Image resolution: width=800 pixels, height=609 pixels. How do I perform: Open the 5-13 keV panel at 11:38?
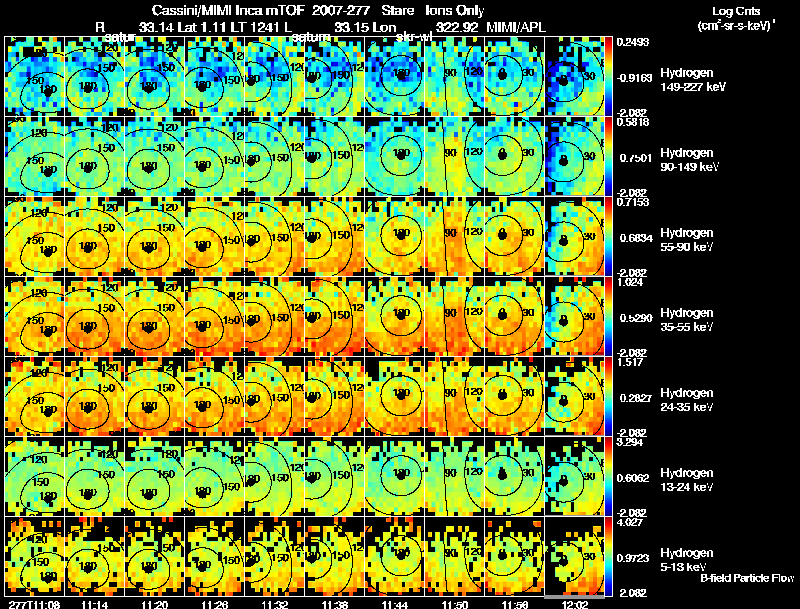(x=335, y=557)
